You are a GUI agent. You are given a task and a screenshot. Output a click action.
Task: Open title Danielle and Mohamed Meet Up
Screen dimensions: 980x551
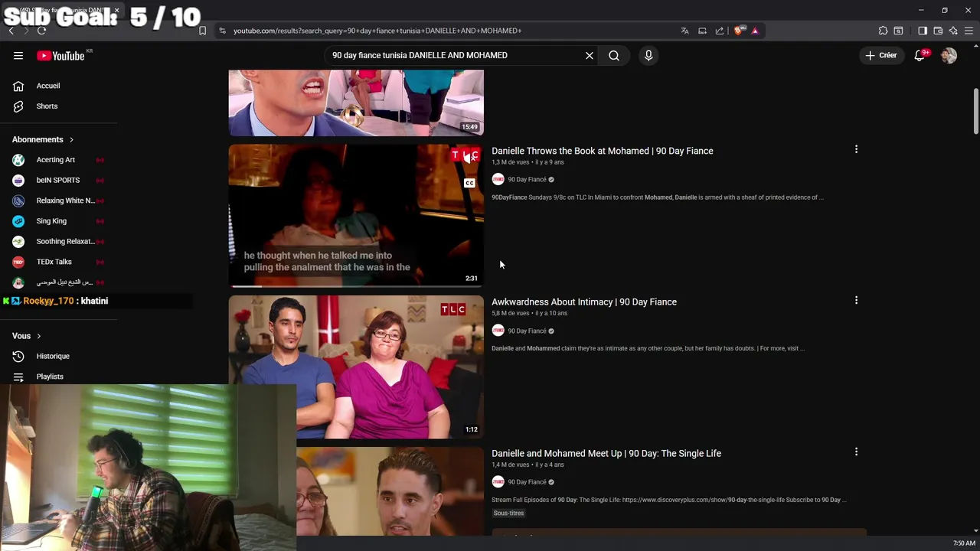[x=606, y=453]
